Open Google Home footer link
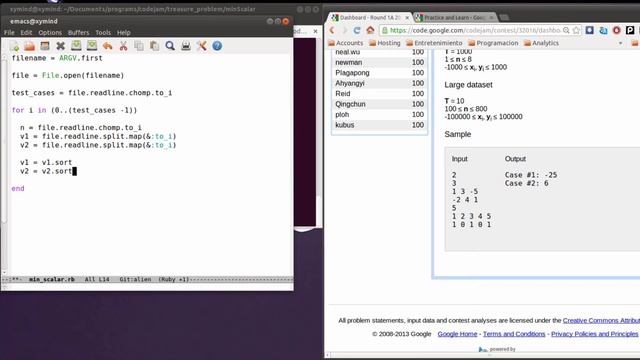Screen dimensions: 640x360 (x=457, y=334)
